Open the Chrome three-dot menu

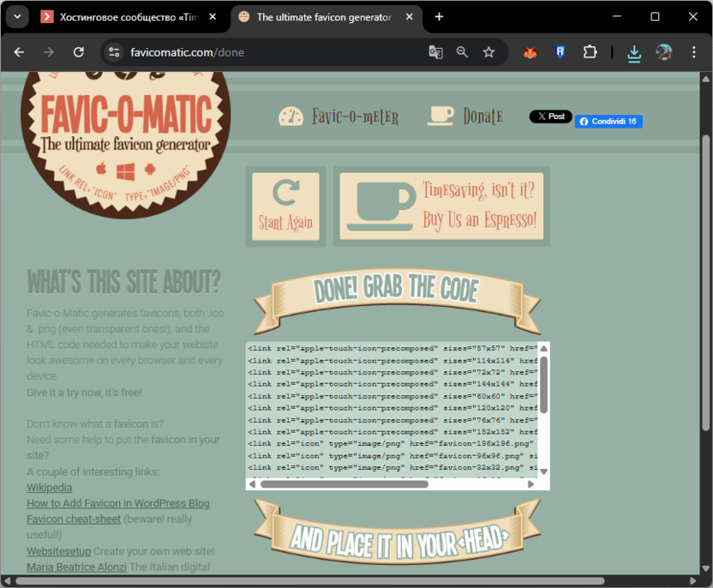pos(693,52)
